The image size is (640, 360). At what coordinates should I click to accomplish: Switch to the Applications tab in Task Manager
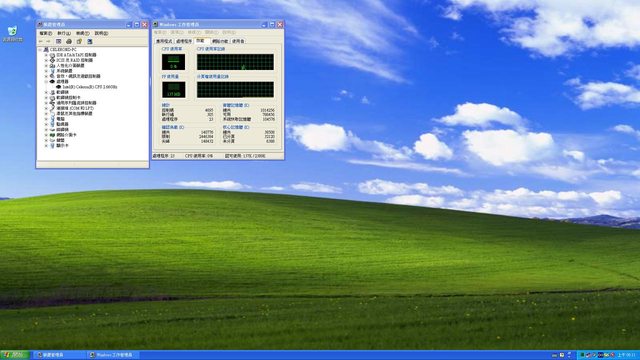pos(164,41)
